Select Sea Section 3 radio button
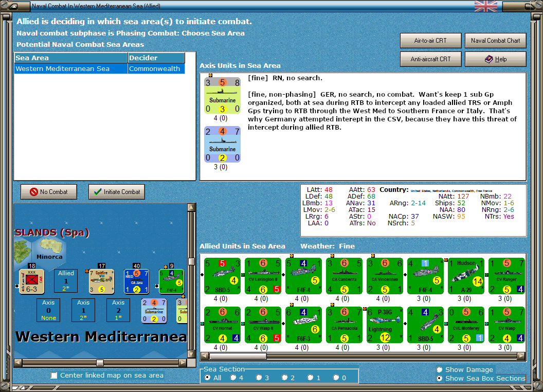The width and height of the screenshot is (543, 392). coord(259,378)
